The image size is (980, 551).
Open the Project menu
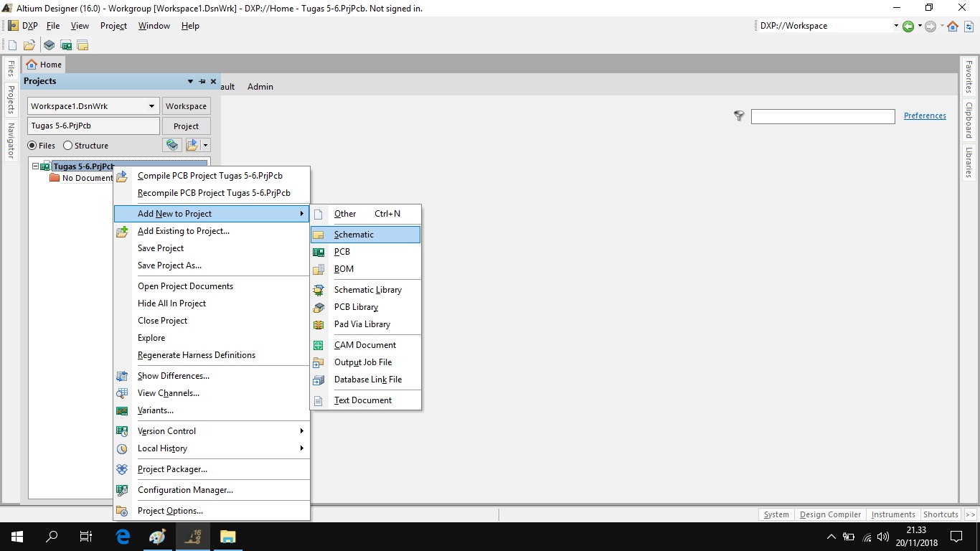tap(113, 26)
